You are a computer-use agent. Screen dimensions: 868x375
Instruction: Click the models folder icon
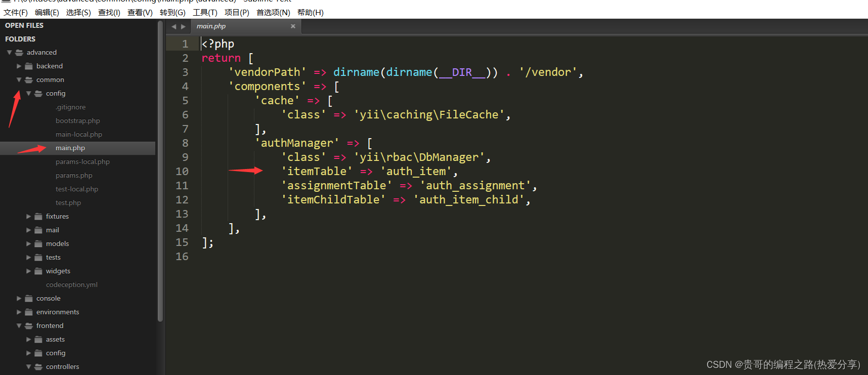38,244
